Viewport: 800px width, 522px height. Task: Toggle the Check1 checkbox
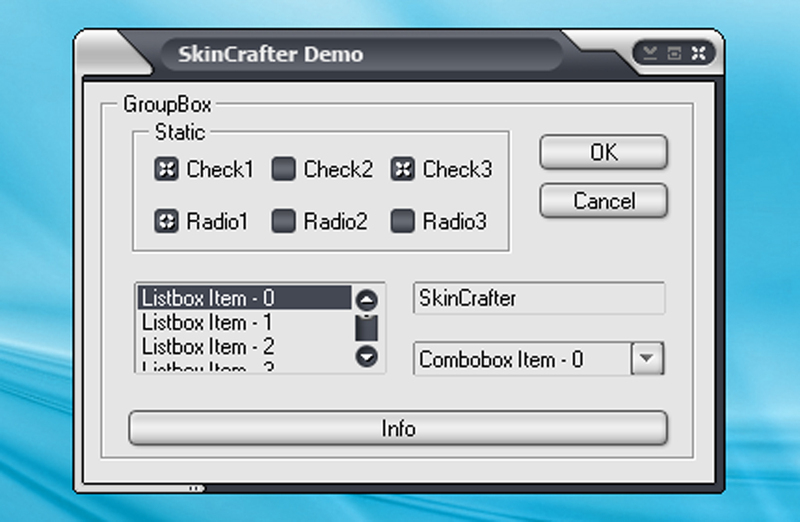pyautogui.click(x=166, y=169)
